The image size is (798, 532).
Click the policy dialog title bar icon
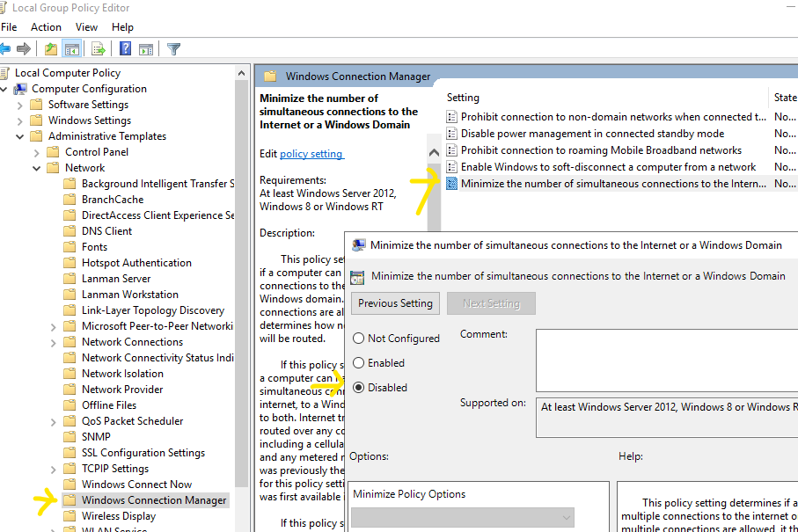[x=358, y=245]
